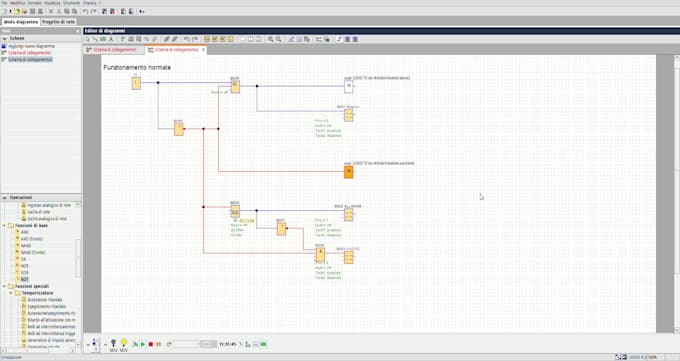Click the Bianco message block in diagram
This screenshot has height=361, width=680.
(349, 115)
